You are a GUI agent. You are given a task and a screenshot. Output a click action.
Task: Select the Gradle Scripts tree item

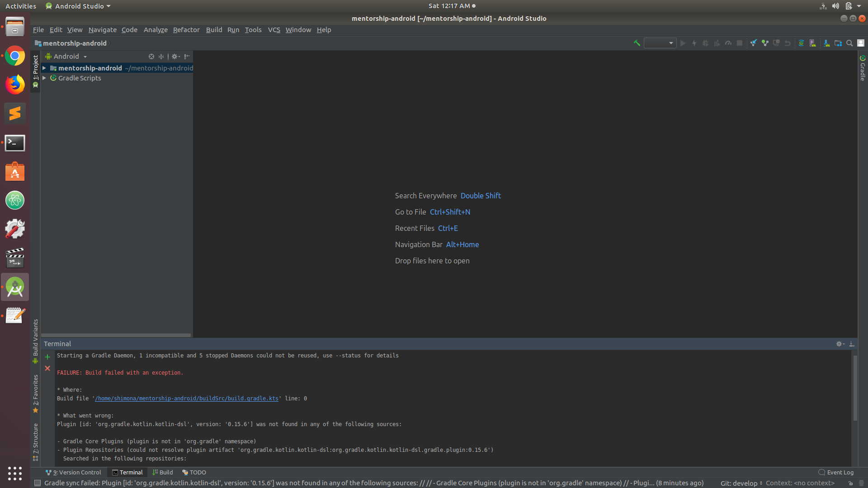click(x=80, y=78)
